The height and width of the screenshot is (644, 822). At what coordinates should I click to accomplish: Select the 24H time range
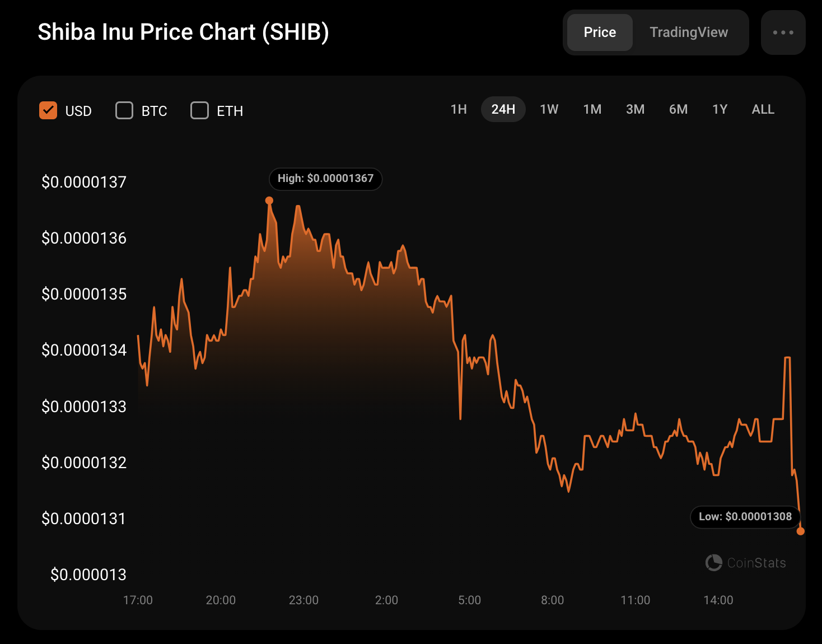click(x=503, y=109)
